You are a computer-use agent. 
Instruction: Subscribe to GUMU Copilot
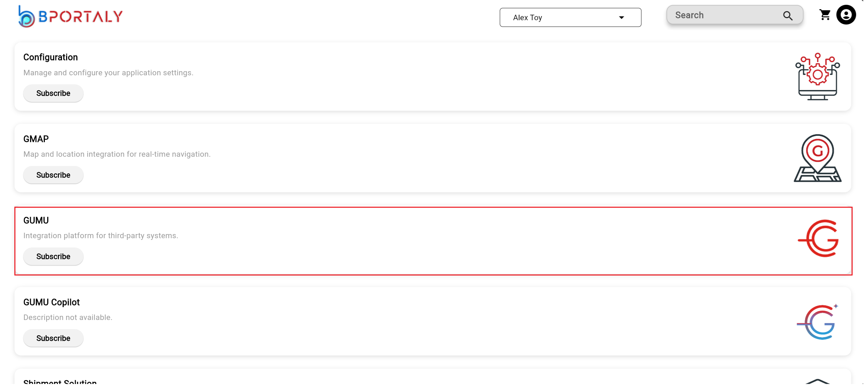point(53,338)
